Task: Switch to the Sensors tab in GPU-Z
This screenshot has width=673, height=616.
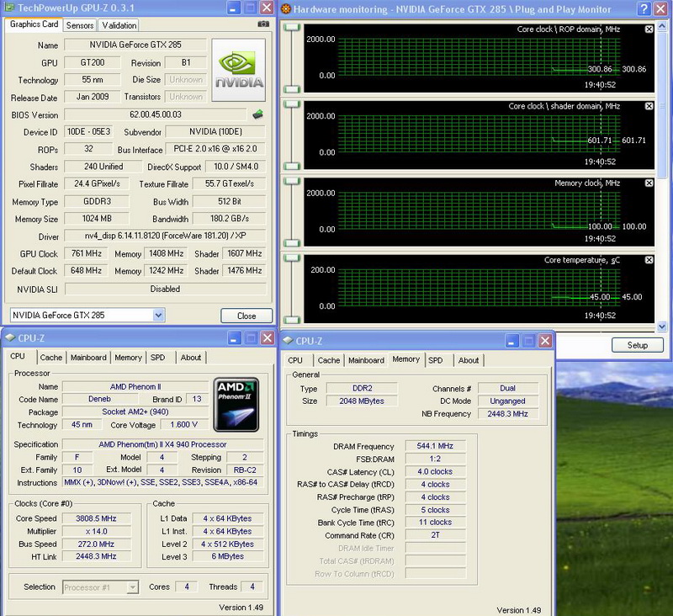Action: pyautogui.click(x=80, y=25)
